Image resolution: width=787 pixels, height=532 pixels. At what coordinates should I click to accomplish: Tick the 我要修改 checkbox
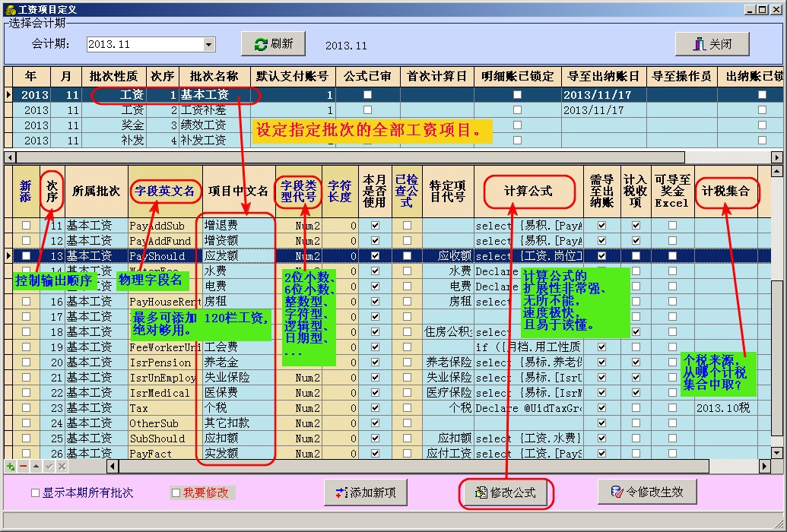(176, 493)
